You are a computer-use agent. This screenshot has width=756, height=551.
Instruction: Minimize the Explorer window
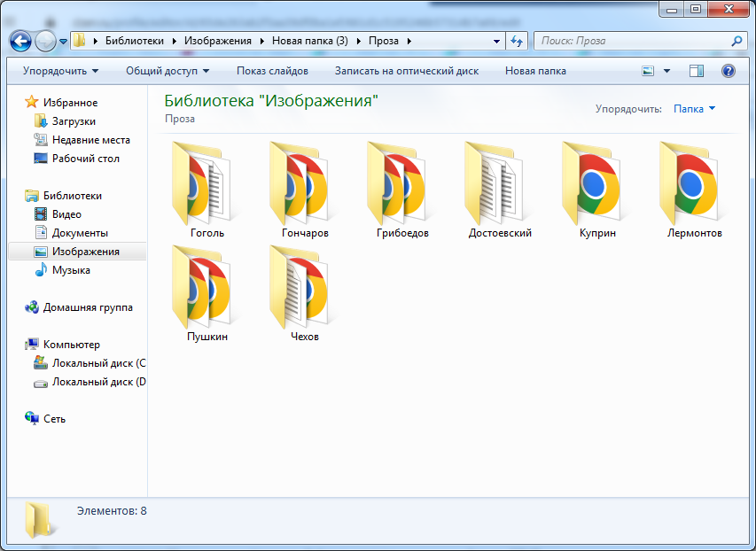pyautogui.click(x=673, y=9)
